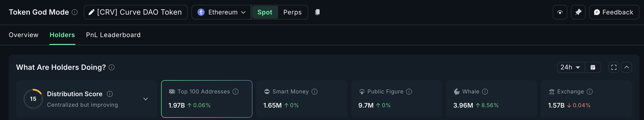This screenshot has width=644, height=120.
Task: Open the Overview tab
Action: tap(24, 35)
